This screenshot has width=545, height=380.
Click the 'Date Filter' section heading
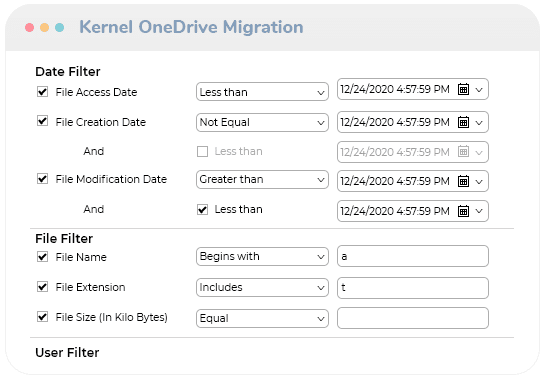(68, 72)
